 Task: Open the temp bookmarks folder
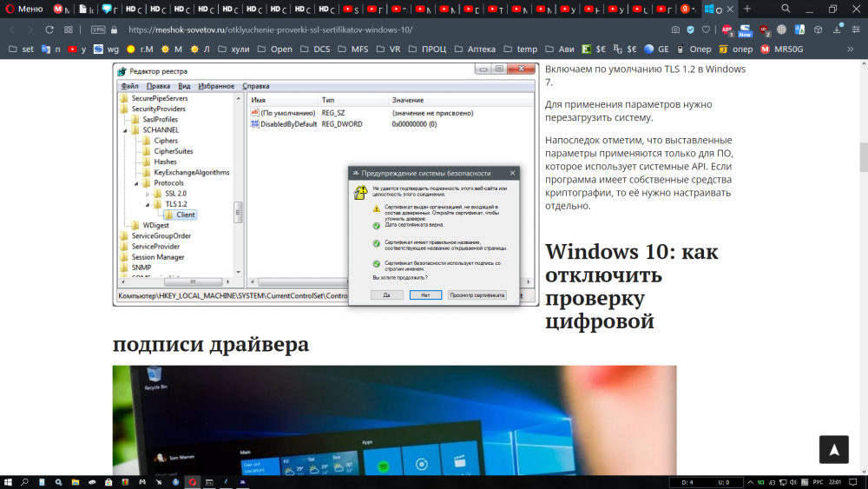coord(520,50)
